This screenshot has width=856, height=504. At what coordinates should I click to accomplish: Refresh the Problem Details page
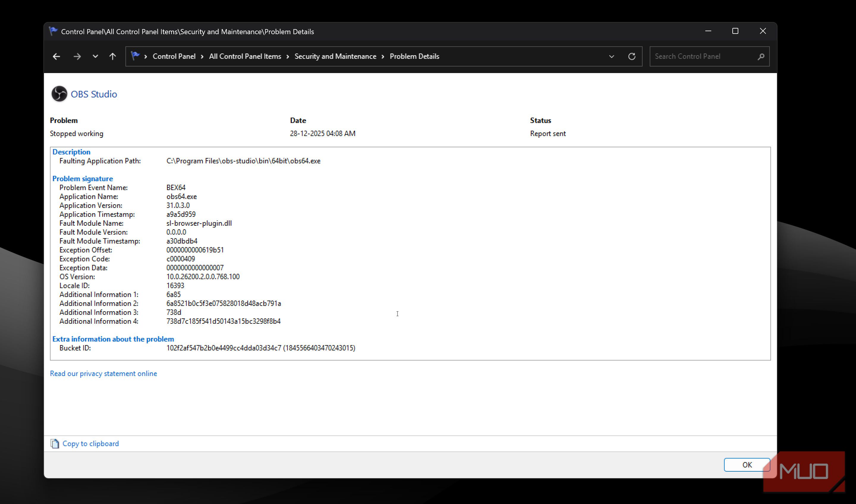(x=631, y=56)
